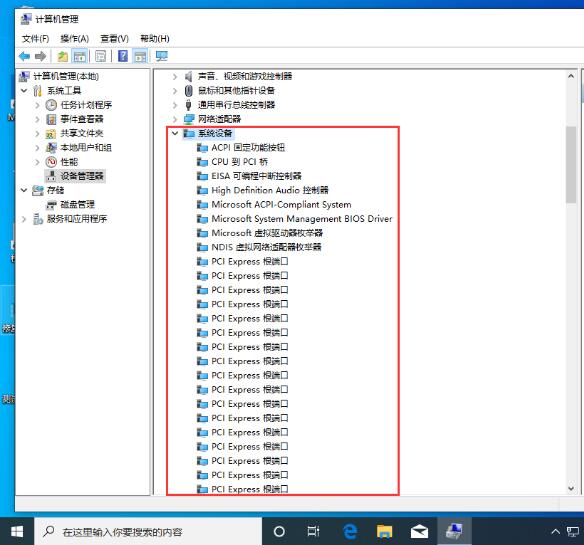Click the device list vertical scrollbar thumb
Screen dimensions: 584x545
tap(571, 164)
